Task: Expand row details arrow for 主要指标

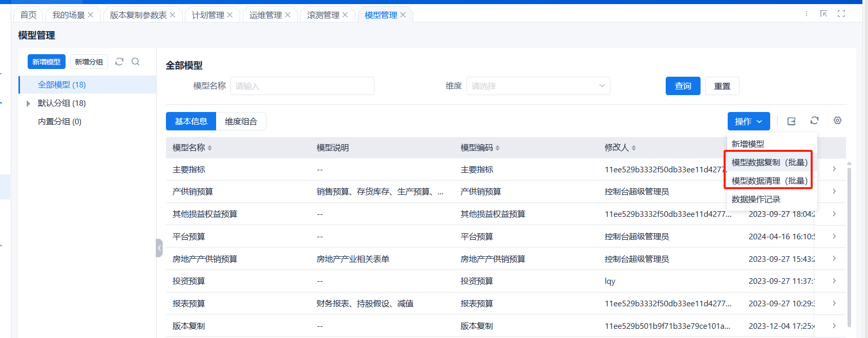Action: click(x=834, y=169)
